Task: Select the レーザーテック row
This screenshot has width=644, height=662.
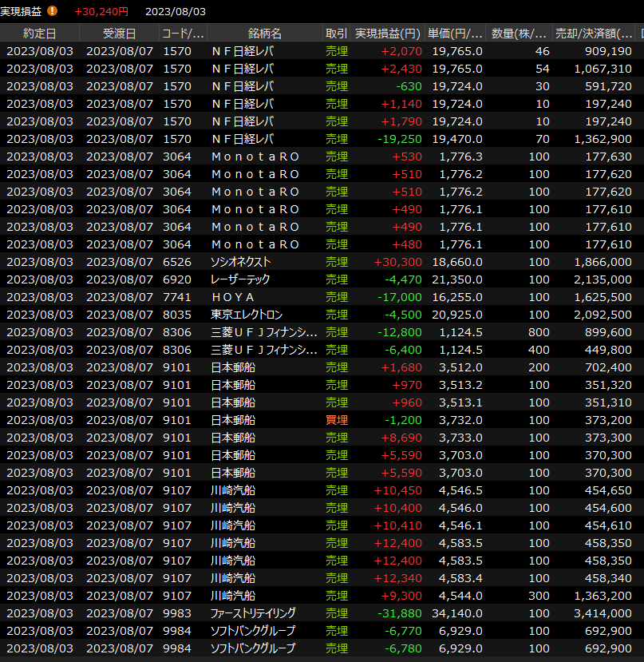Action: pos(240,279)
